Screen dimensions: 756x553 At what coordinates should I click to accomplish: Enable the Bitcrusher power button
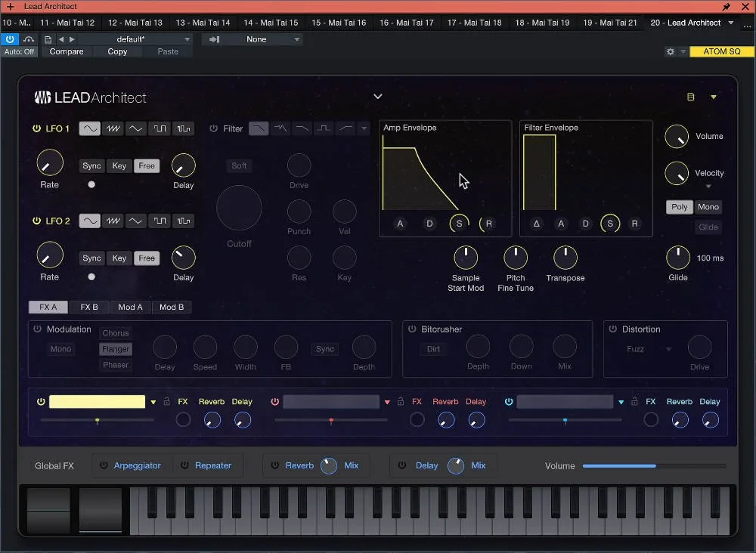click(412, 329)
